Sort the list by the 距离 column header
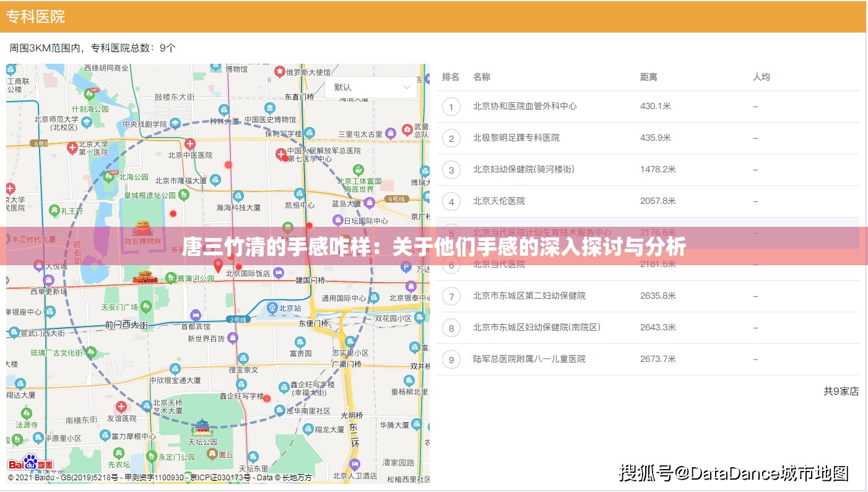The width and height of the screenshot is (868, 492). point(649,77)
